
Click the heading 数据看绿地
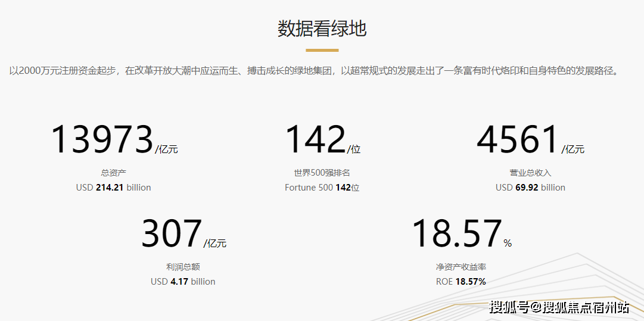[322, 30]
